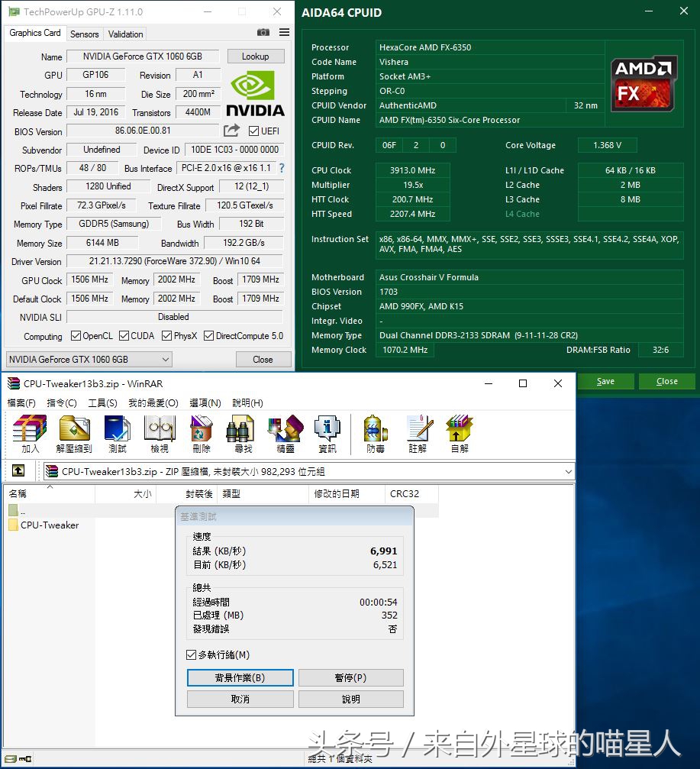Click the VirusScan (防毒) toolbar icon
The image size is (700, 769).
pos(376,434)
